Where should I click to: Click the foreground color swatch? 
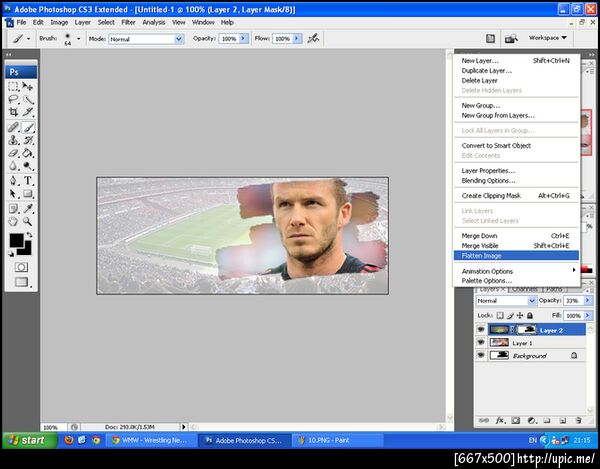(17, 241)
